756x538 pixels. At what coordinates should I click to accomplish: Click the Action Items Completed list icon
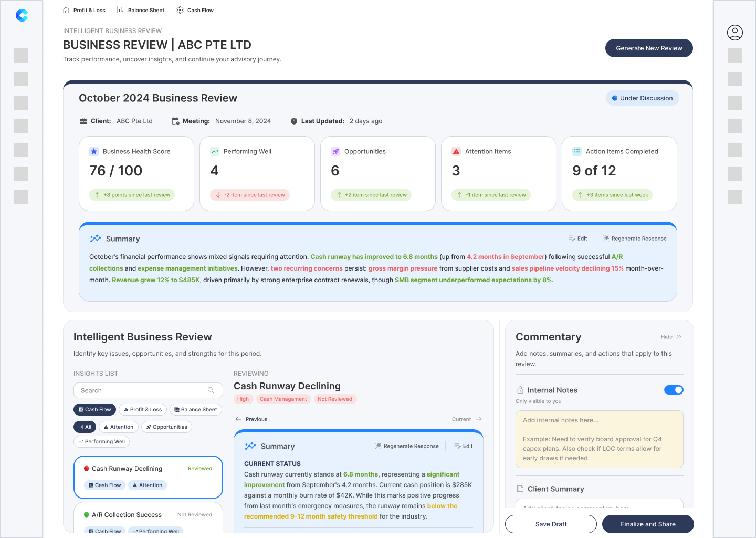point(577,151)
